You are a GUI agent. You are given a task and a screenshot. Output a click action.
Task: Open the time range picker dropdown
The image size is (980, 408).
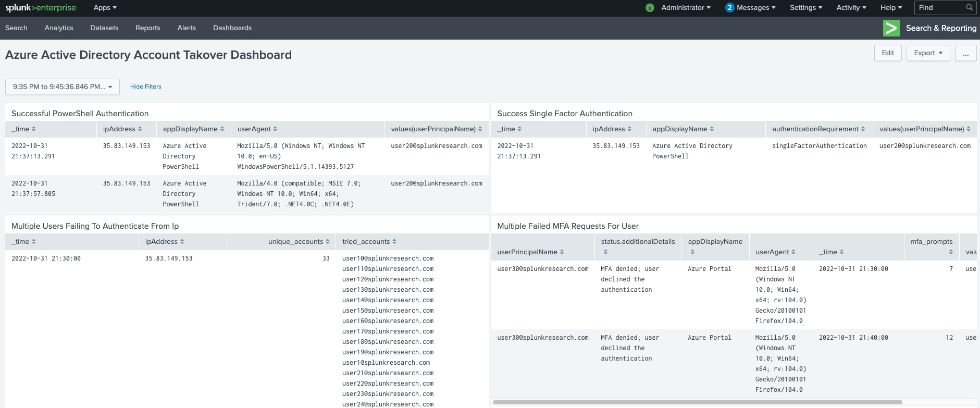(63, 87)
